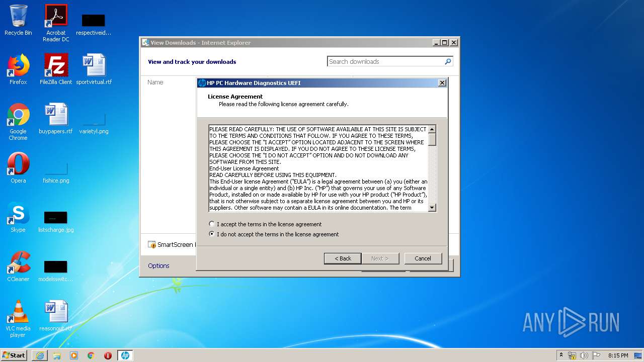Open Windows Explorer taskbar folder icon
The image size is (644, 362).
(57, 355)
